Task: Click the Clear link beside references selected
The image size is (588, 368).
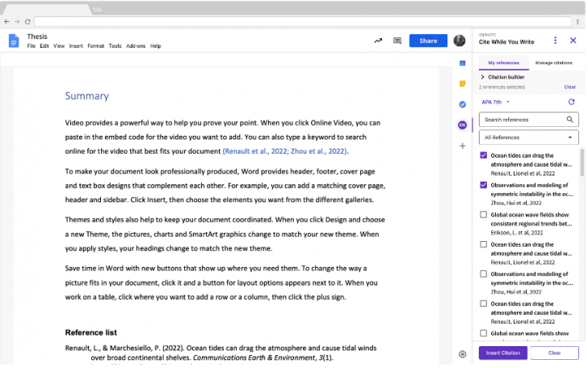Action: coord(569,87)
